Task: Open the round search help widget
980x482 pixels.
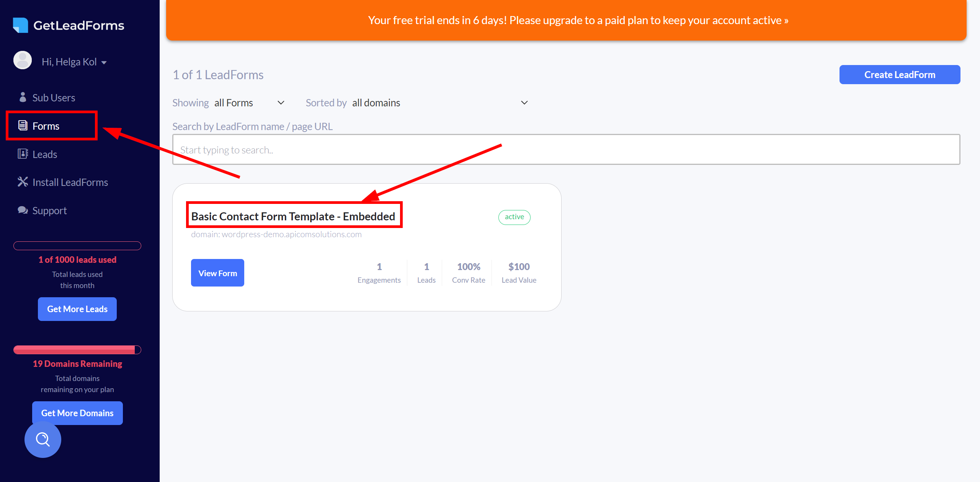Action: [43, 440]
